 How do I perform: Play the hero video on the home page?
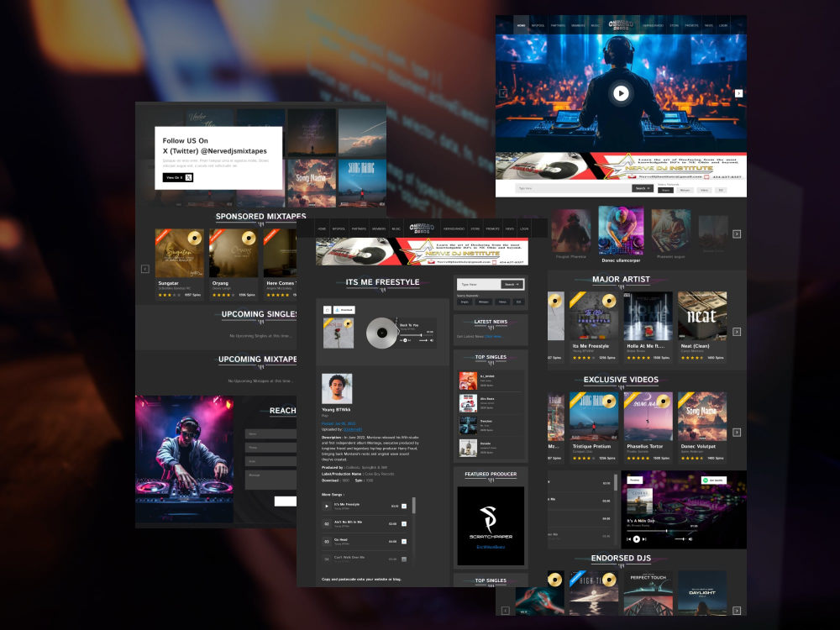tap(621, 93)
